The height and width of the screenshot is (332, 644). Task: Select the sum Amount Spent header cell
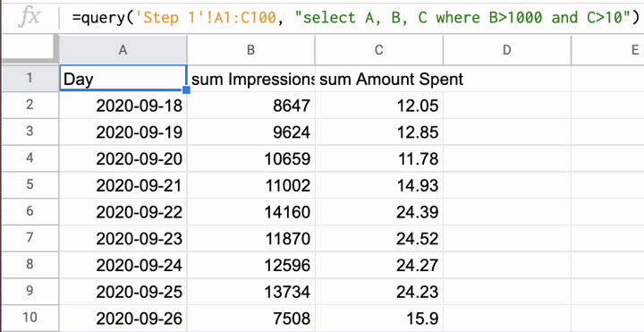coord(379,79)
